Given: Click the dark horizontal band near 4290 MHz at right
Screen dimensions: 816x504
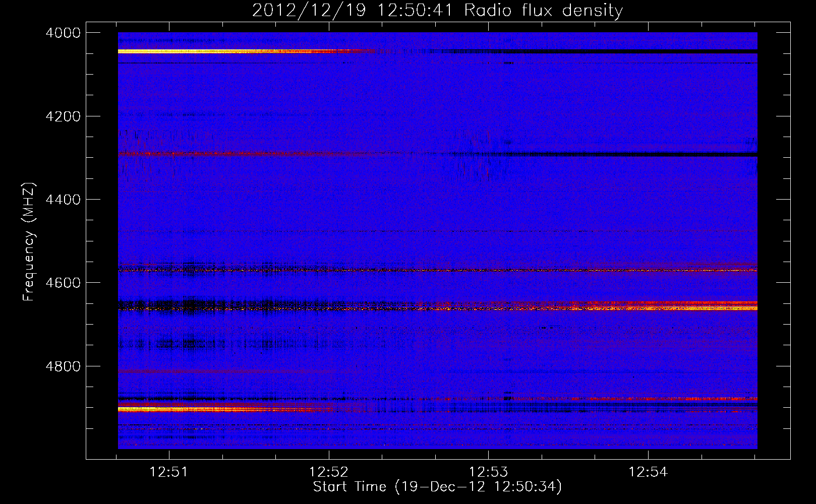Looking at the screenshot, I should pos(630,154).
